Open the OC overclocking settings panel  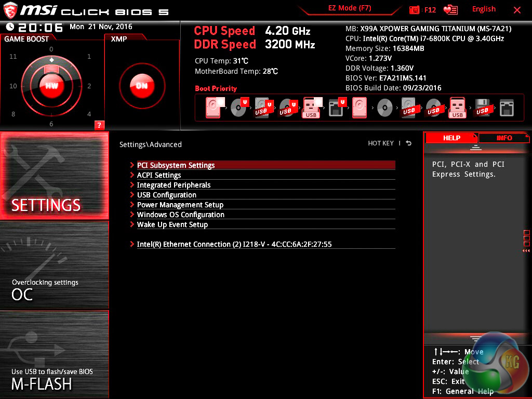coord(54,265)
